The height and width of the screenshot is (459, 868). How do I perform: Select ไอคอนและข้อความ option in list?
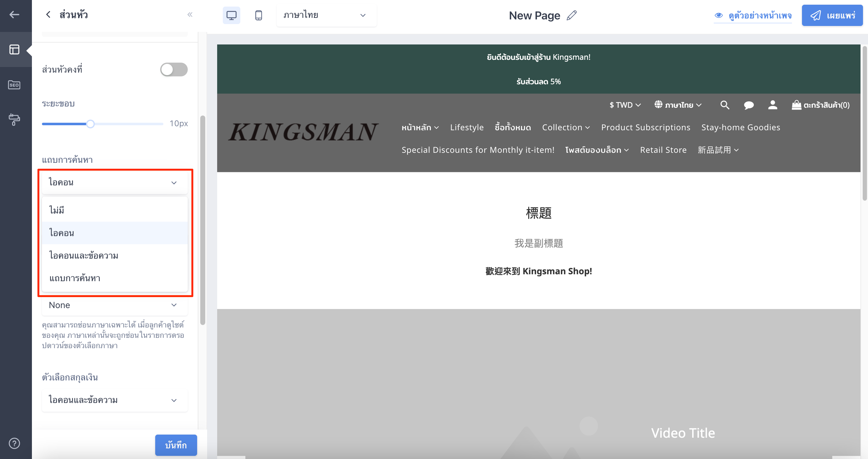(x=115, y=255)
